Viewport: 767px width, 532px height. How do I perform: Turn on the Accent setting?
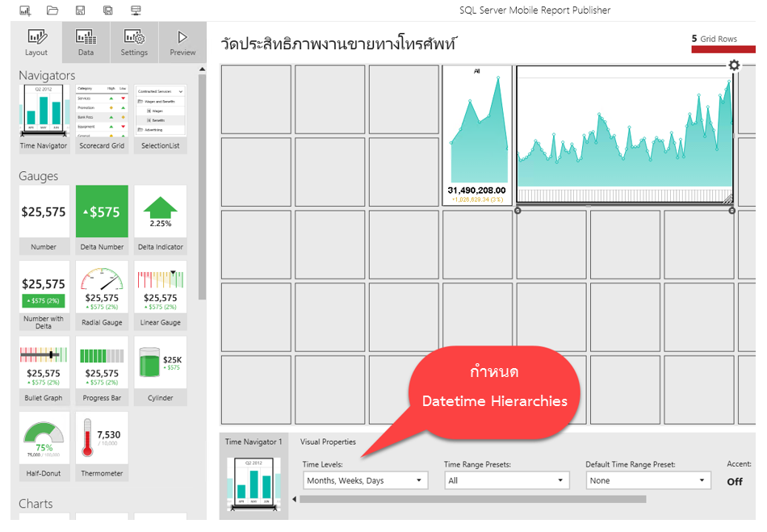(x=735, y=482)
